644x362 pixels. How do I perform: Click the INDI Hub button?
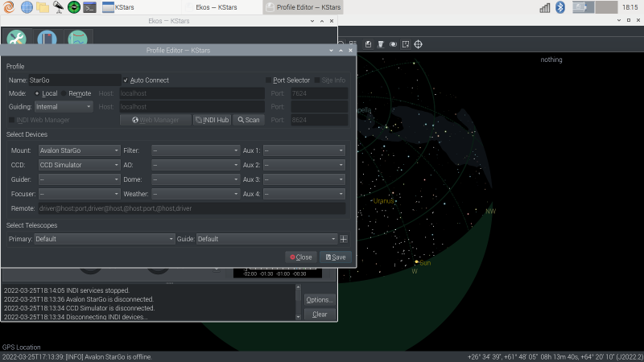pyautogui.click(x=212, y=120)
